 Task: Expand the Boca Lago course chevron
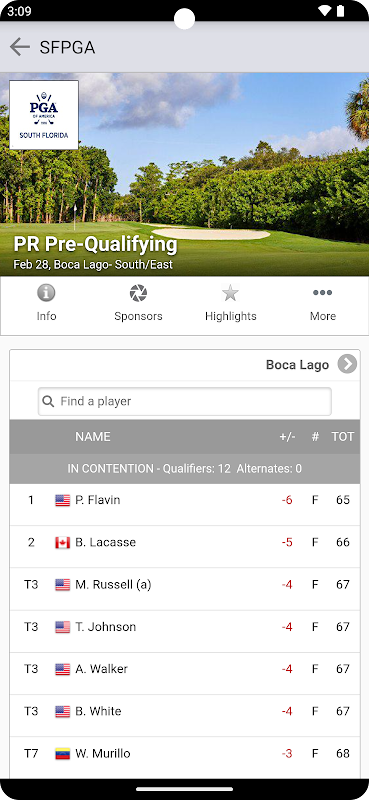click(348, 364)
